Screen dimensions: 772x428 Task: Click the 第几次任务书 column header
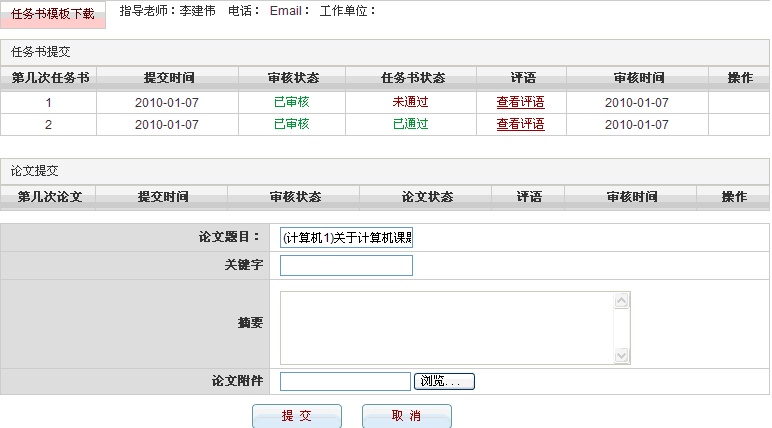[49, 78]
